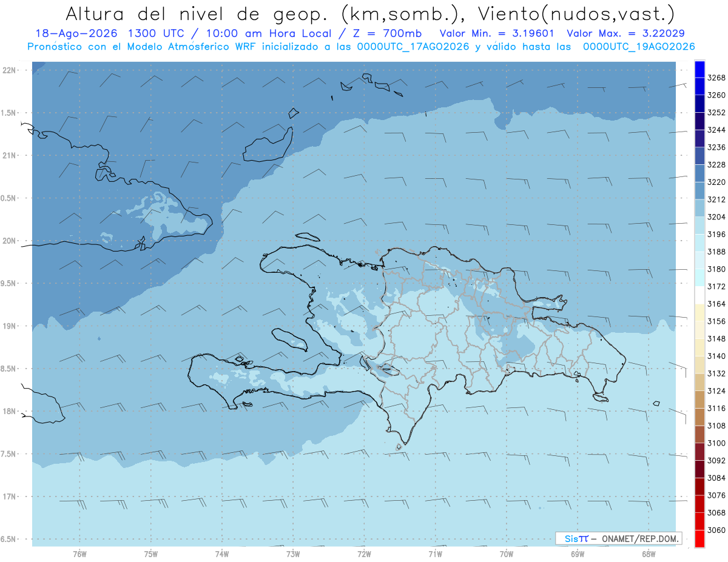The width and height of the screenshot is (728, 562).
Task: Click colorbar segment between 3084 and 3092
Action: click(x=699, y=469)
